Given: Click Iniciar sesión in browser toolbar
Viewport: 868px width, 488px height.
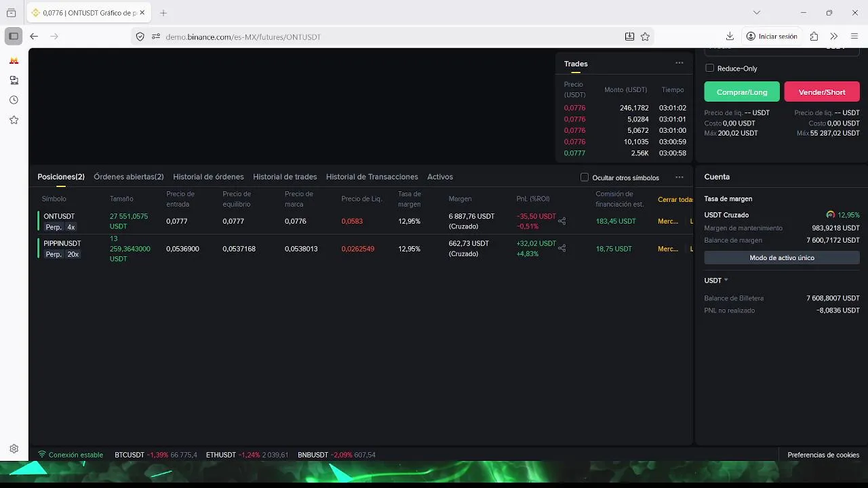Looking at the screenshot, I should tap(772, 36).
